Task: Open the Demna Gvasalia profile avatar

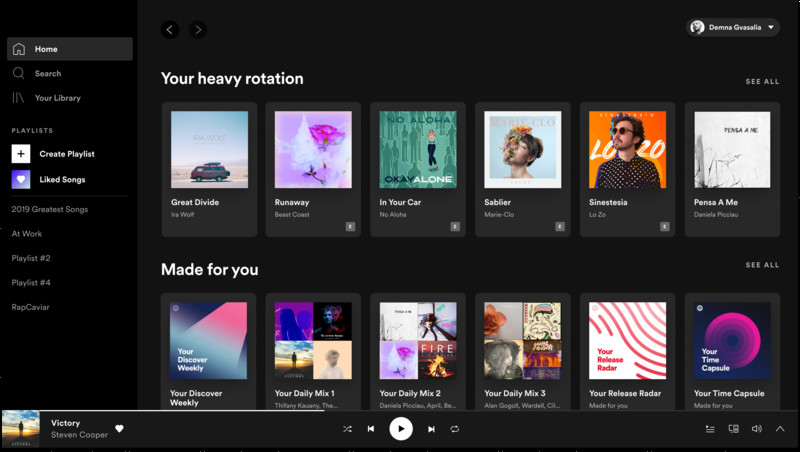Action: (x=697, y=27)
